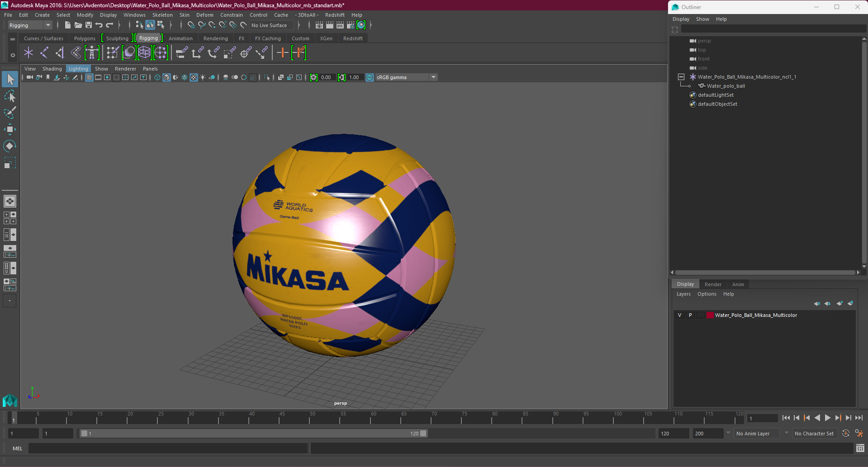Click the Set Key plus shelf icon
Viewport: 868px width, 467px height.
283,53
